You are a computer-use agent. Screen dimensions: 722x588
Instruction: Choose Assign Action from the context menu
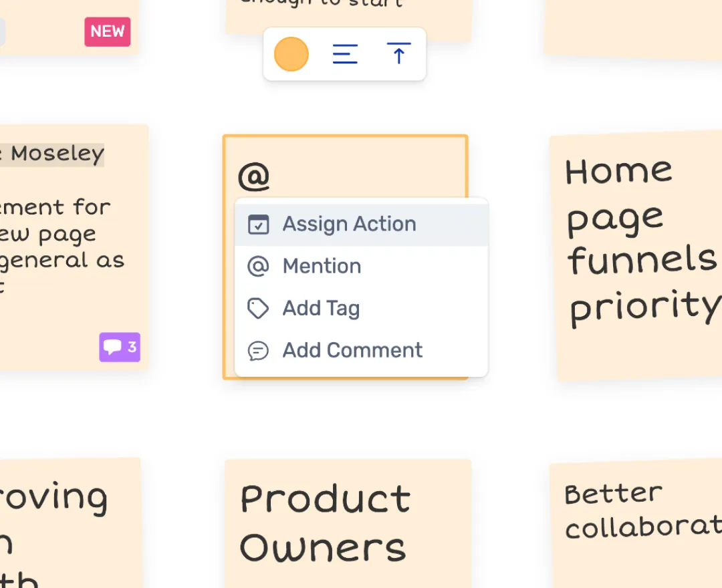click(x=349, y=224)
